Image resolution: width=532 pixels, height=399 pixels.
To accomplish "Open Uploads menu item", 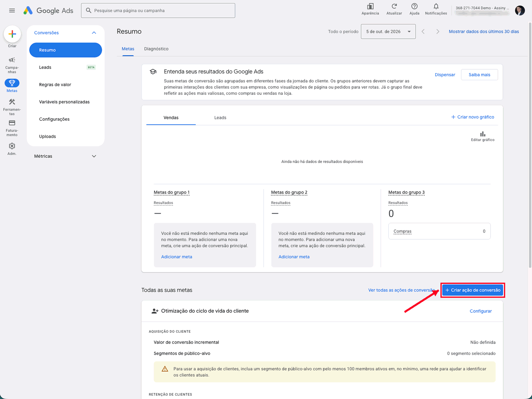I will 66,136.
